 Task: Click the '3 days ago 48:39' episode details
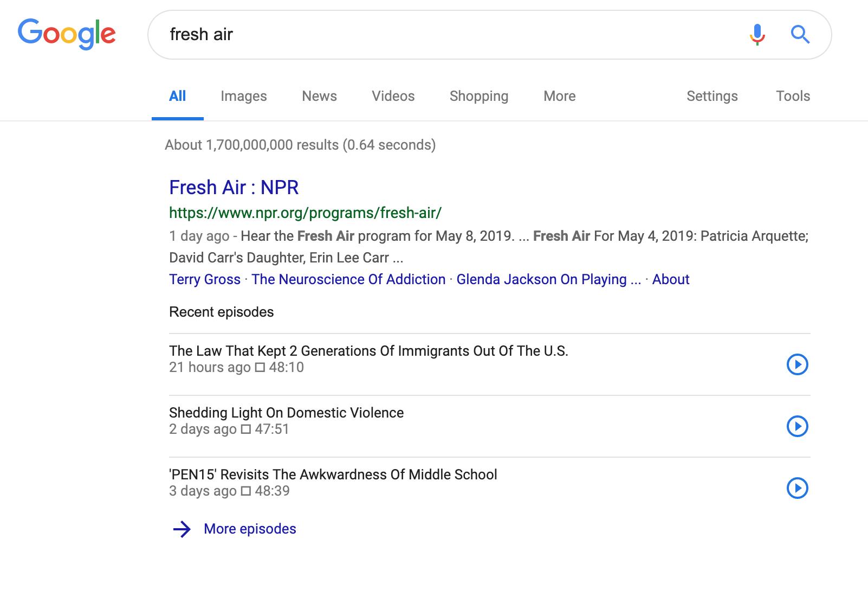tap(229, 491)
